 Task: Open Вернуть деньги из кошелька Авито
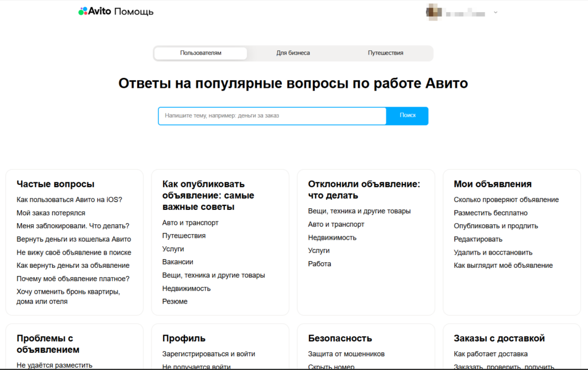tap(74, 239)
